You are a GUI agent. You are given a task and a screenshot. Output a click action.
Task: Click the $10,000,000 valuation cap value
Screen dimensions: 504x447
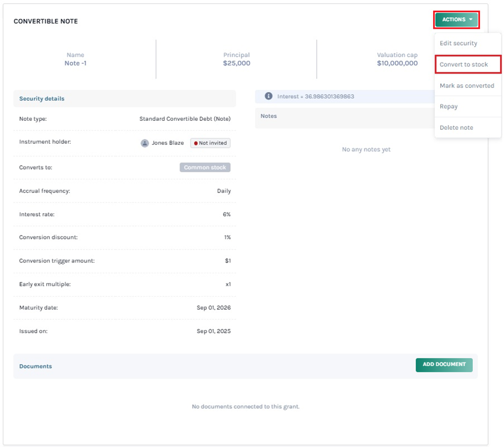[397, 63]
